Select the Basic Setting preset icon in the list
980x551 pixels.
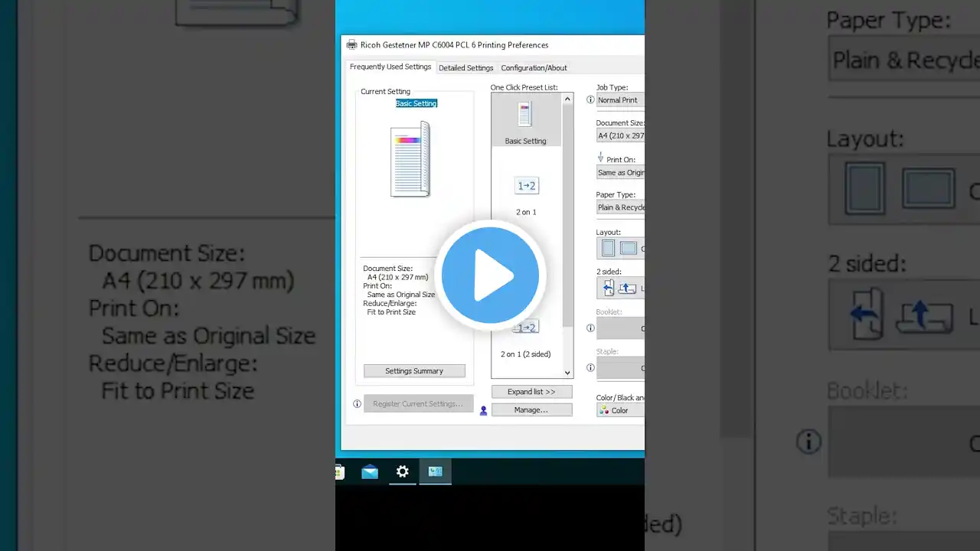tap(525, 116)
